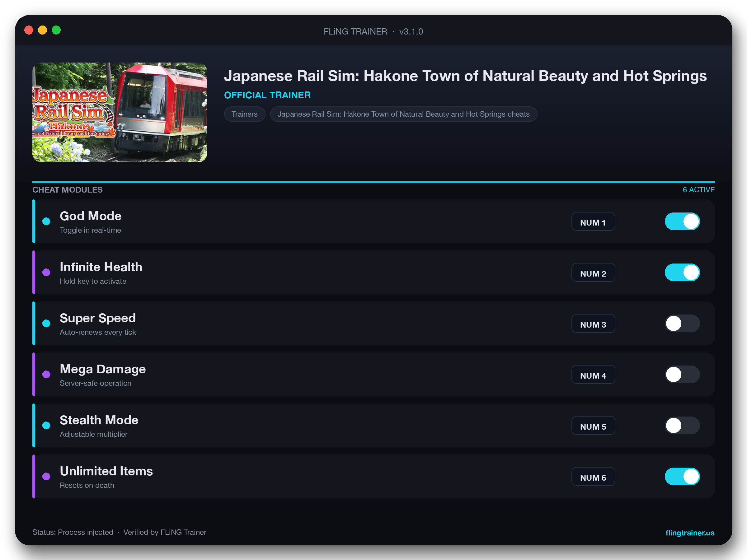Click the Stealth Mode label

coord(99,420)
